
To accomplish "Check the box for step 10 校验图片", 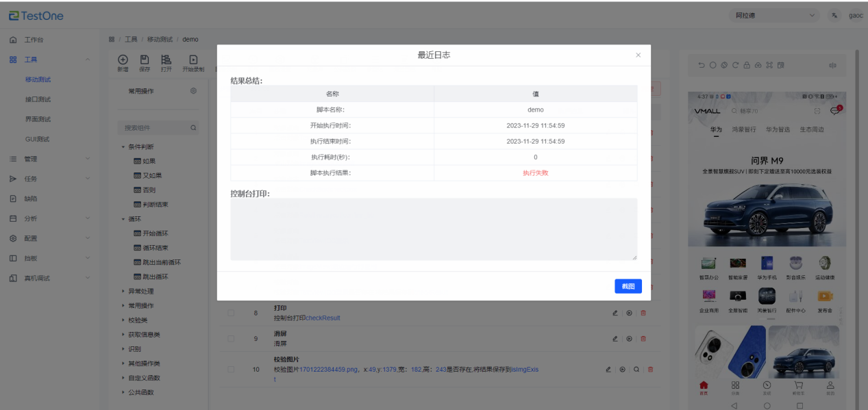I will point(231,370).
